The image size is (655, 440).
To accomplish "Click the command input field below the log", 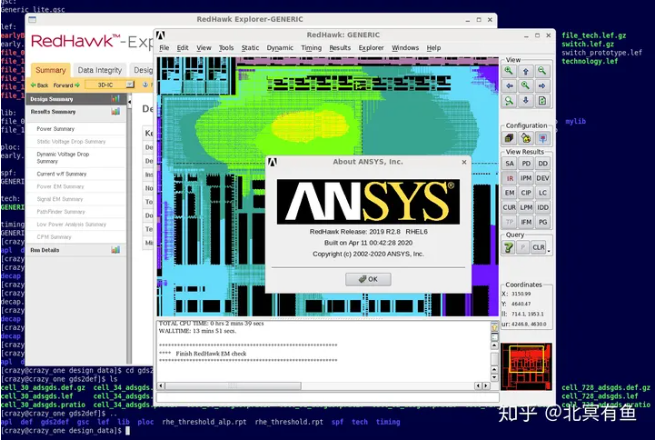I will 328,398.
